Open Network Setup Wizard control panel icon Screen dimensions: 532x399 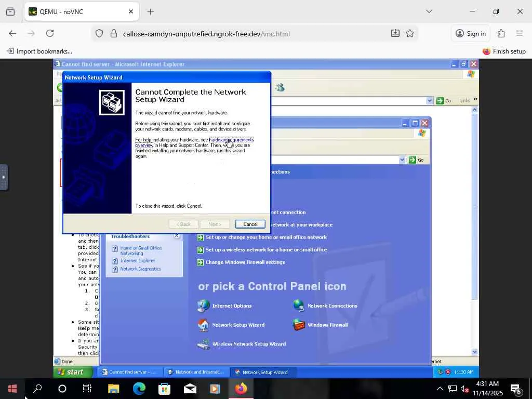click(231, 325)
